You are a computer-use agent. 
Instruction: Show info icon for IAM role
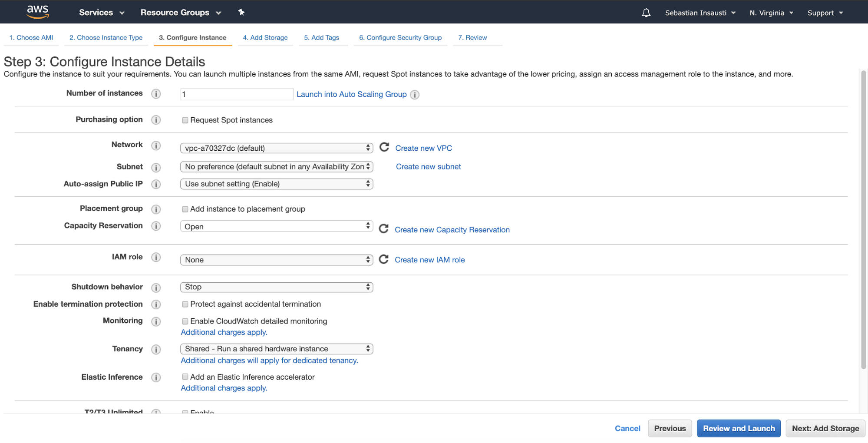pyautogui.click(x=156, y=257)
